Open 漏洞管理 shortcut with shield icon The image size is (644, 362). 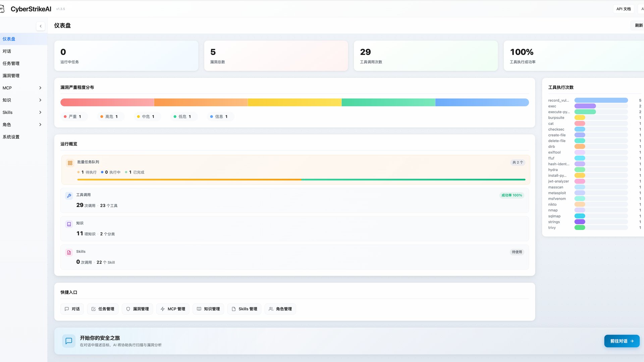[138, 309]
